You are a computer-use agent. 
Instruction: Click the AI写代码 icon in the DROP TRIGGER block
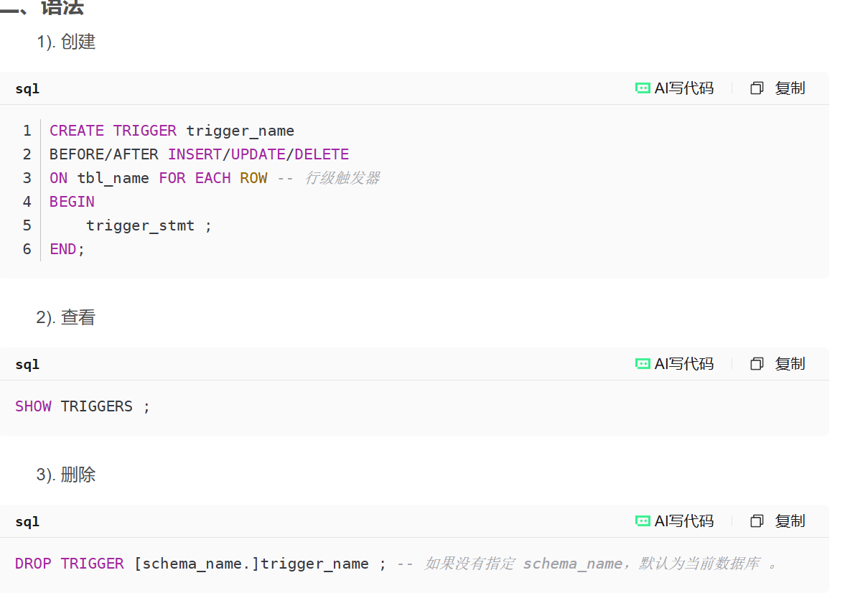coord(643,521)
